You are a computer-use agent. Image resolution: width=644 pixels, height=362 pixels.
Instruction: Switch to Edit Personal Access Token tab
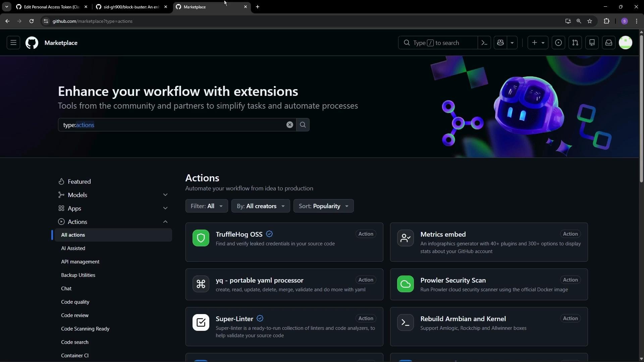52,7
